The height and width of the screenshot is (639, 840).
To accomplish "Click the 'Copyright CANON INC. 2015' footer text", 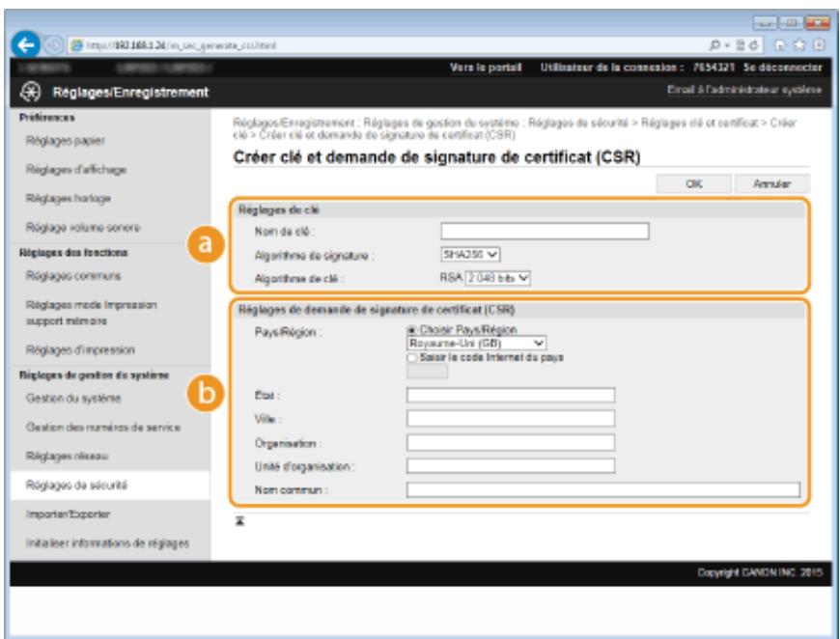I will point(760,572).
